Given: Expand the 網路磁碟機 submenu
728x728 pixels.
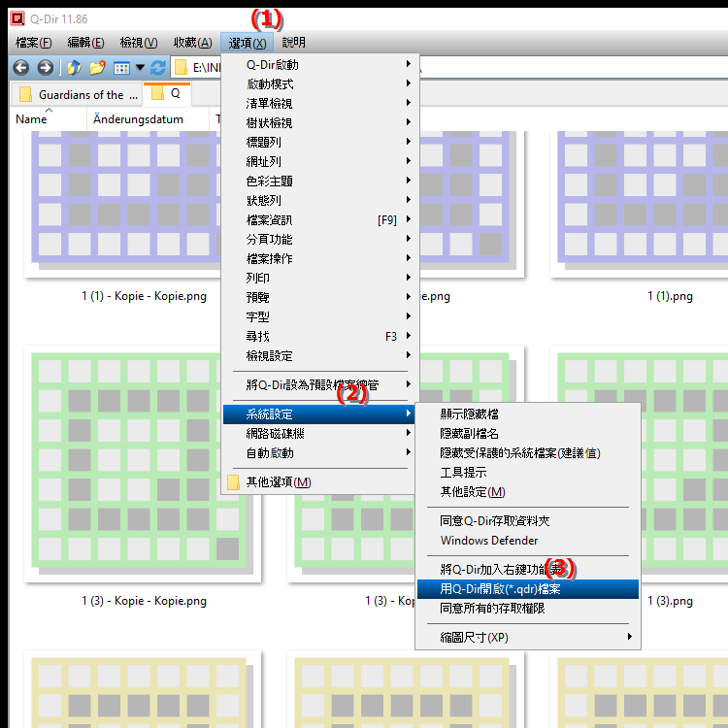Looking at the screenshot, I should 320,434.
